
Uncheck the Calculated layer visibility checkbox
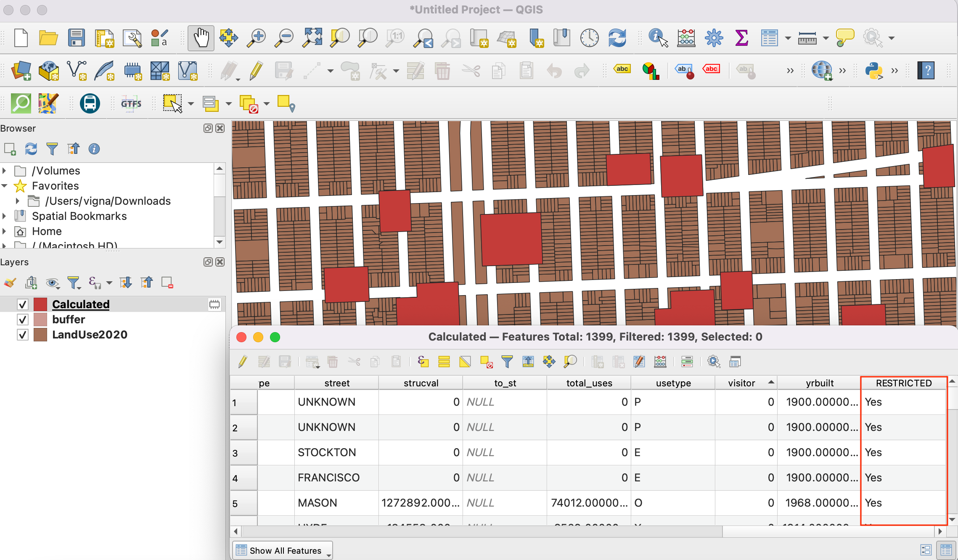[23, 304]
